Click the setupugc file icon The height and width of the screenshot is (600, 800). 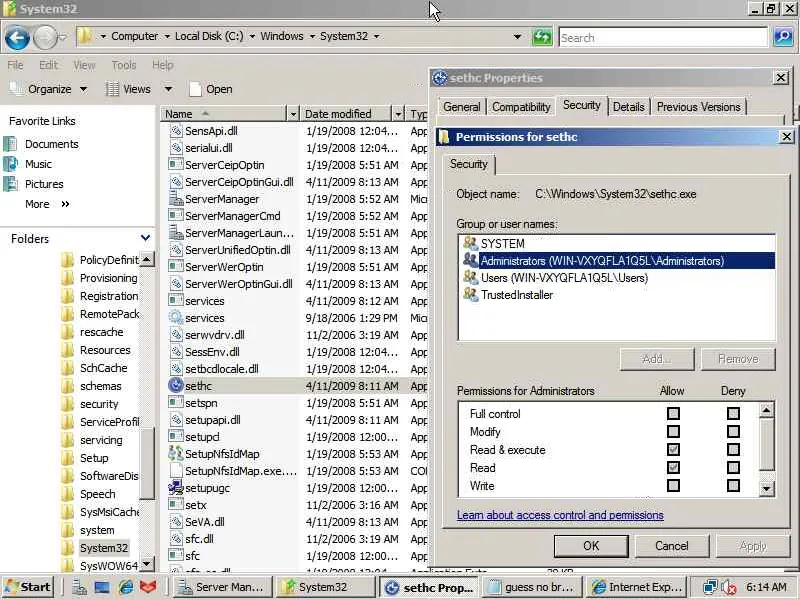pos(176,488)
